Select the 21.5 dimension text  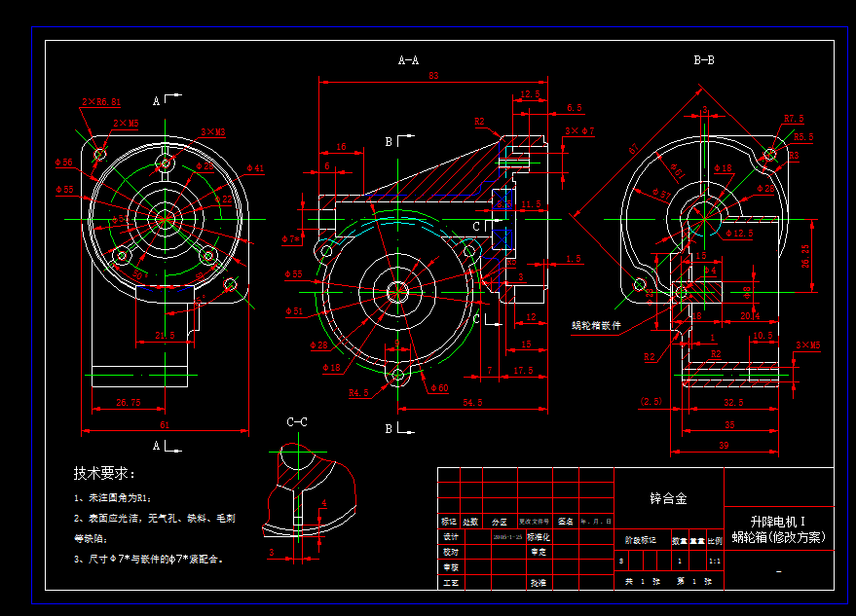(165, 336)
